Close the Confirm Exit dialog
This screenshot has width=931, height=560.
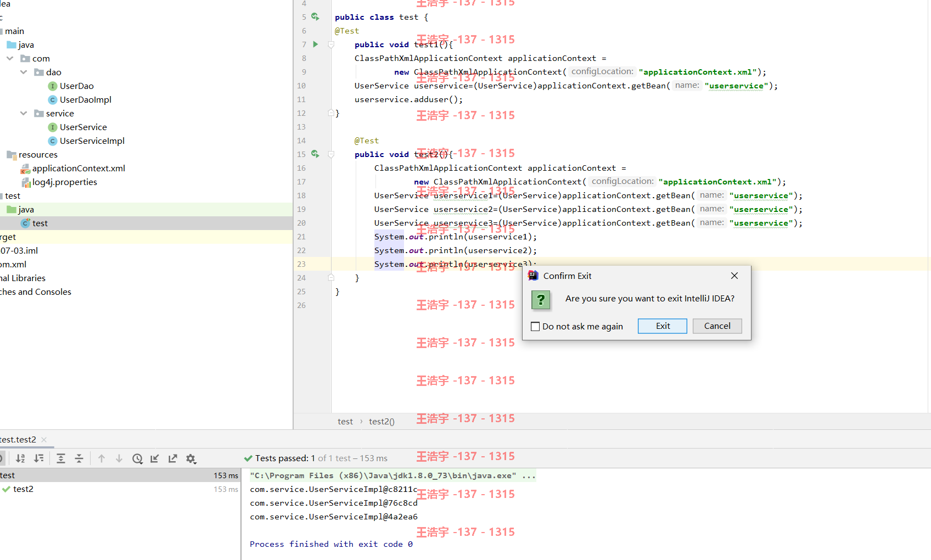coord(734,276)
